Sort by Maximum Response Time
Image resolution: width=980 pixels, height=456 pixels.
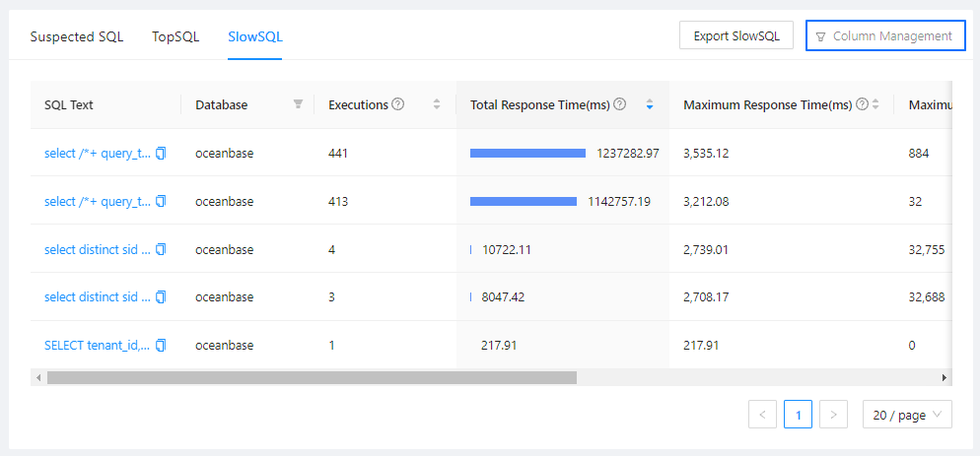tap(875, 104)
